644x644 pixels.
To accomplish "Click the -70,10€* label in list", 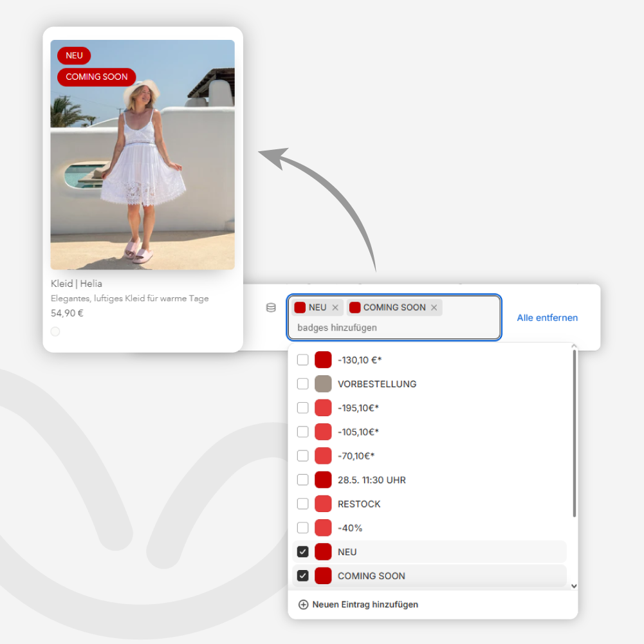I will (x=356, y=456).
